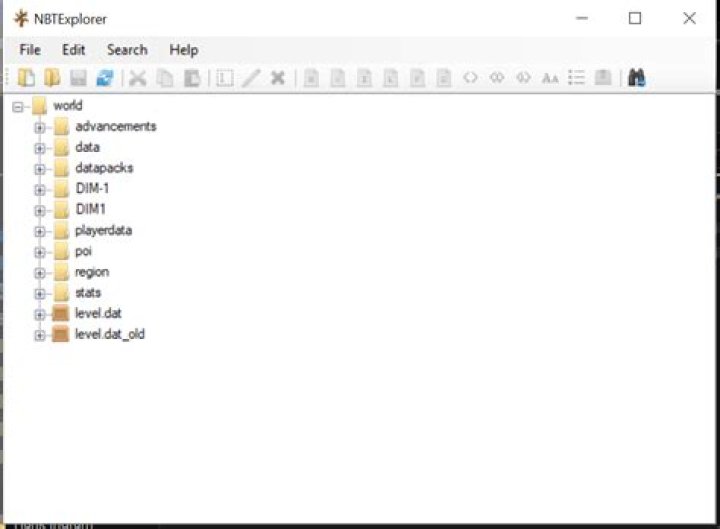
Task: Expand the stats folder node
Action: [39, 293]
